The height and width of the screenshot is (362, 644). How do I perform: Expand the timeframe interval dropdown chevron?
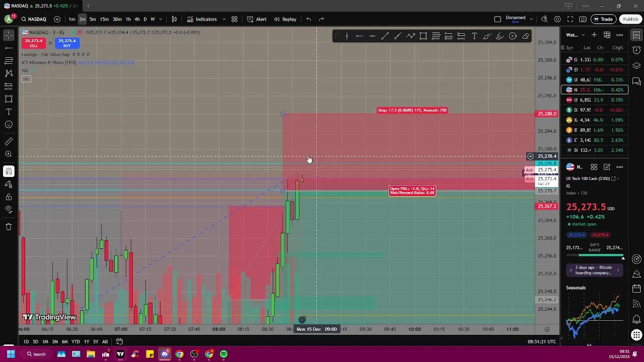[x=160, y=19]
